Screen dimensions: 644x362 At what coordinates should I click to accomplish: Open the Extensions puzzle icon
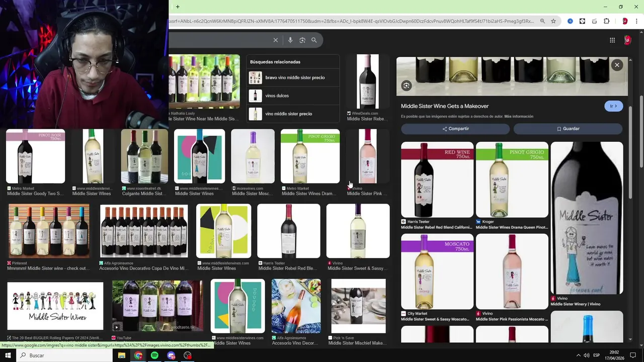click(x=606, y=21)
